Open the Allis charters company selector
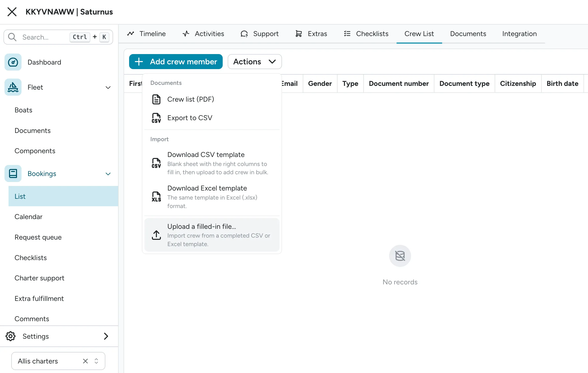The width and height of the screenshot is (588, 373). point(58,361)
